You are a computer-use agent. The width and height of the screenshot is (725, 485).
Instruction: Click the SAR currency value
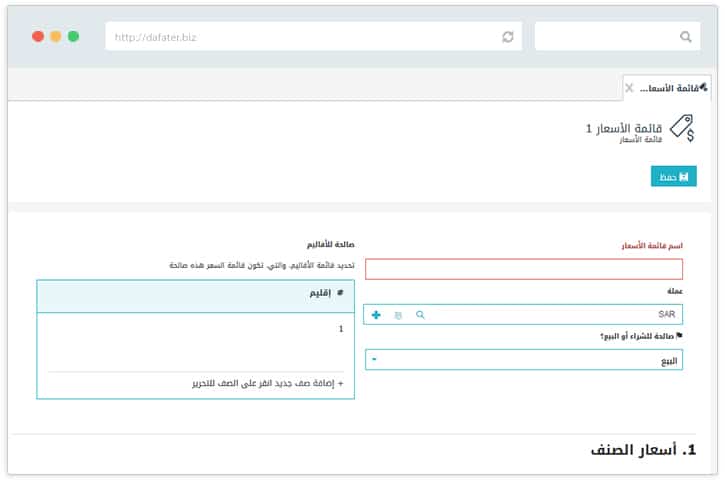666,314
